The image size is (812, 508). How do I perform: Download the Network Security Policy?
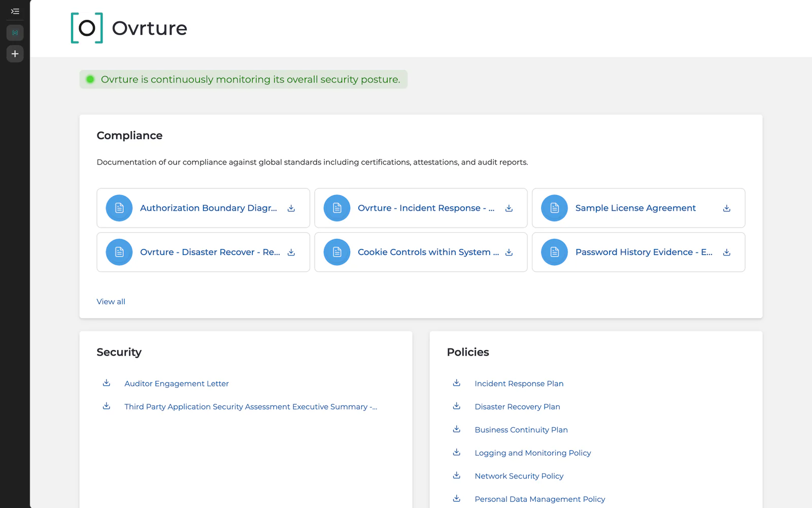pos(457,475)
